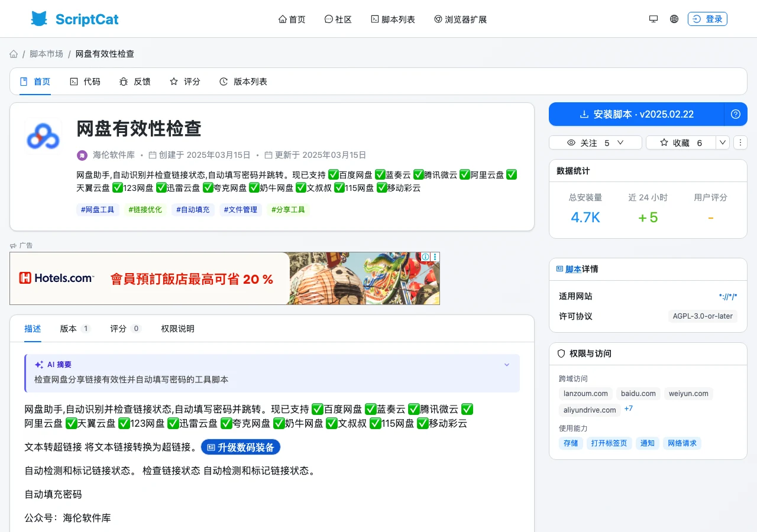Go to 脚本列表 in top navigation
The width and height of the screenshot is (757, 532).
pyautogui.click(x=393, y=20)
